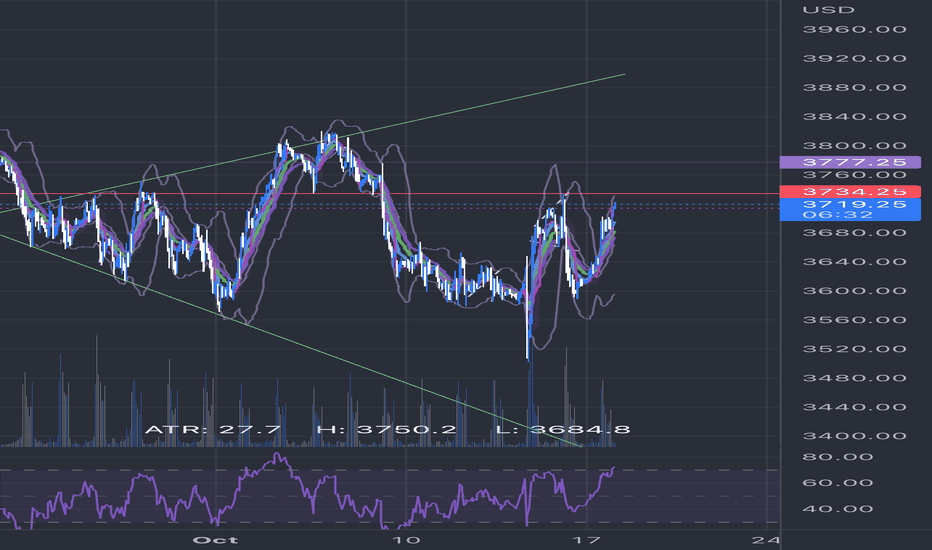Viewport: 932px width, 550px height.
Task: Click the USD currency label
Action: [829, 10]
